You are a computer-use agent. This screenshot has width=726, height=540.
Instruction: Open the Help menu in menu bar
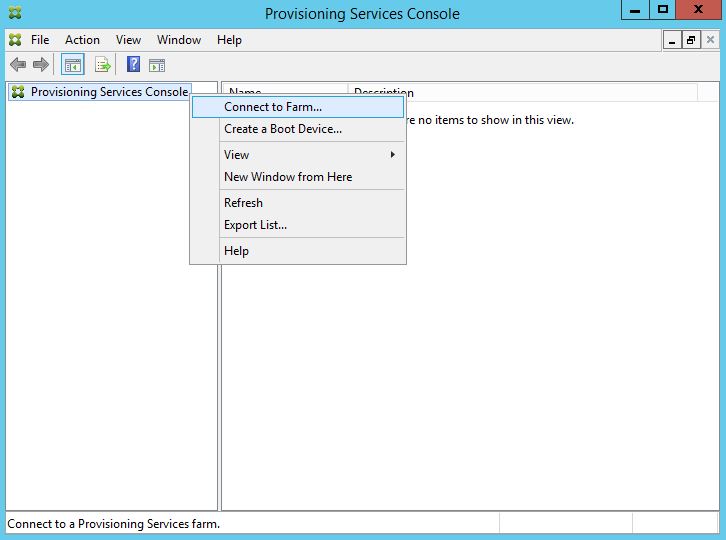[x=229, y=40]
